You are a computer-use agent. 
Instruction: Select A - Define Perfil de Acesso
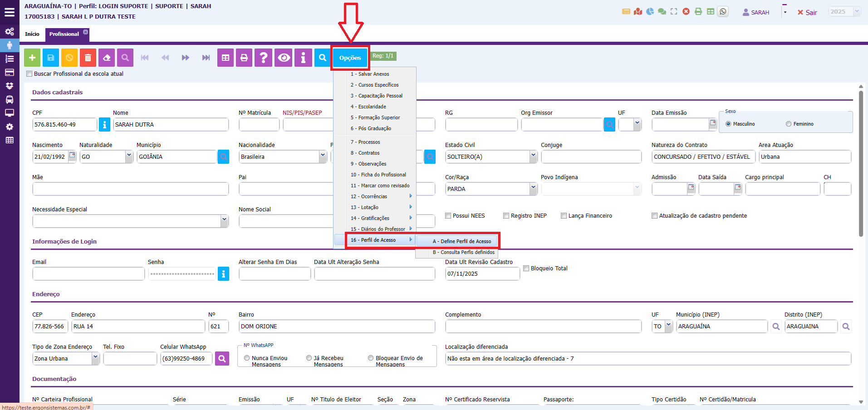coord(461,241)
